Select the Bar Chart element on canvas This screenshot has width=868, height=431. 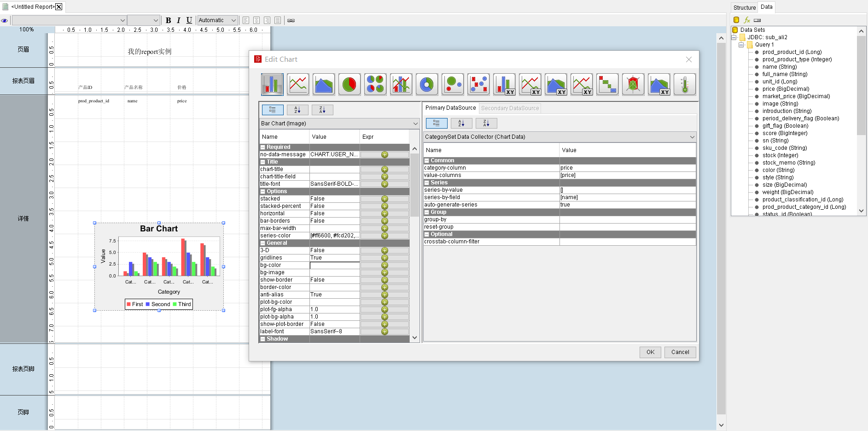click(159, 266)
